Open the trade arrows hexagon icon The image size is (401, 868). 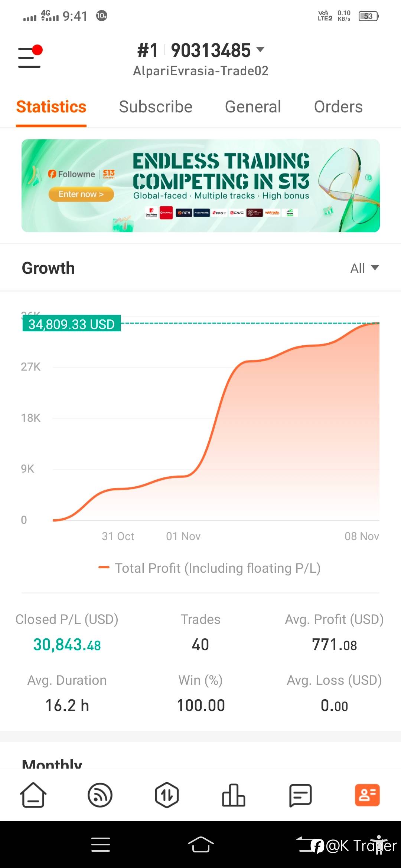[x=167, y=795]
